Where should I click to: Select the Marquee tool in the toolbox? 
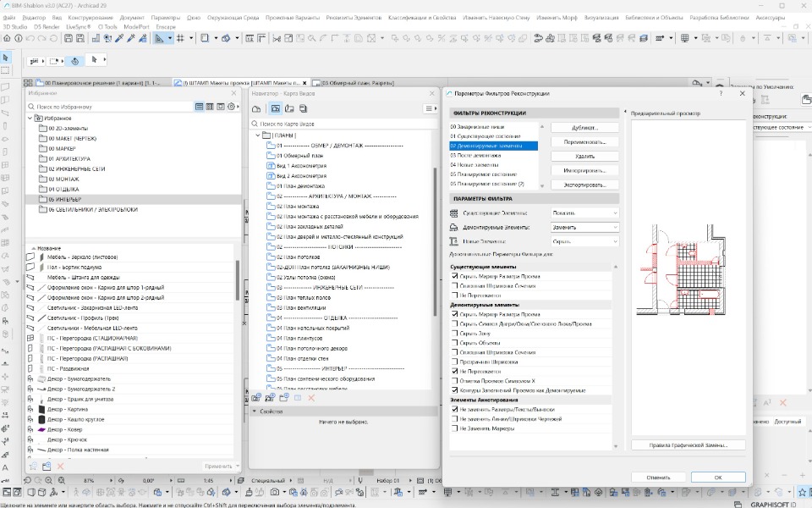point(6,70)
